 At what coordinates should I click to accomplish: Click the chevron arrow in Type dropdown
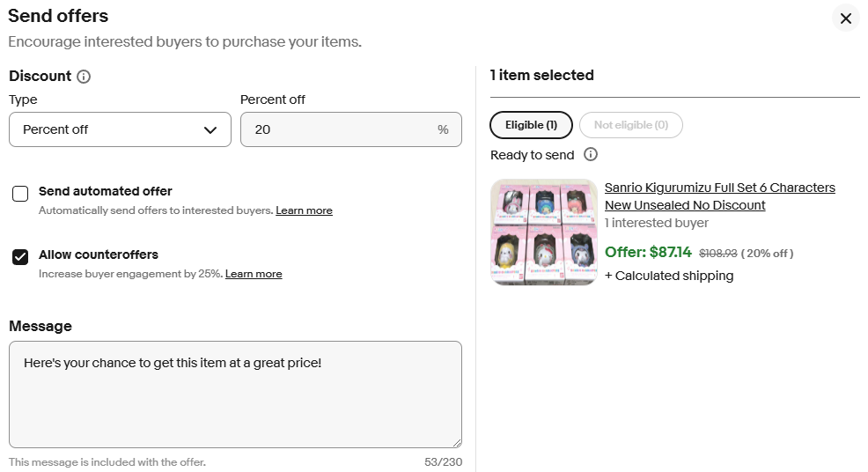click(210, 130)
